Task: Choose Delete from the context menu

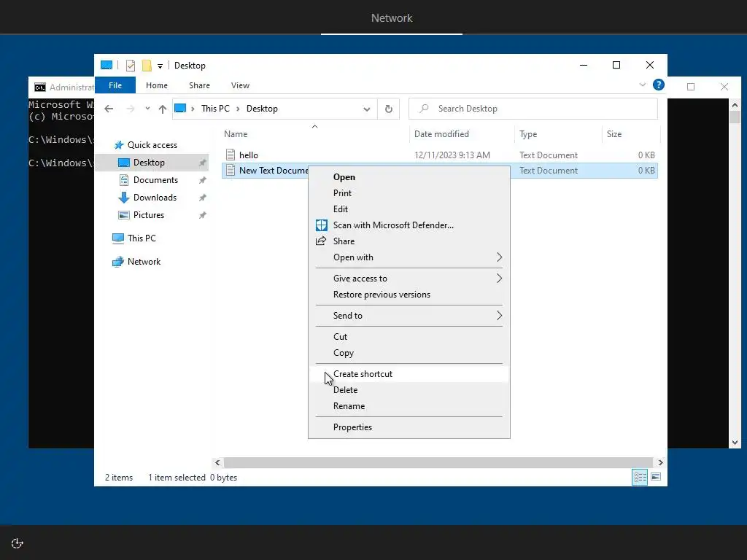Action: pos(409,390)
